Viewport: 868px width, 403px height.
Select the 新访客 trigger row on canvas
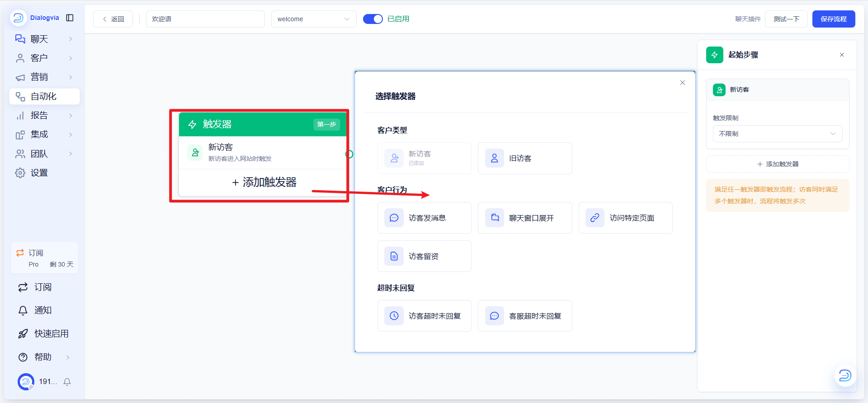[x=263, y=153]
